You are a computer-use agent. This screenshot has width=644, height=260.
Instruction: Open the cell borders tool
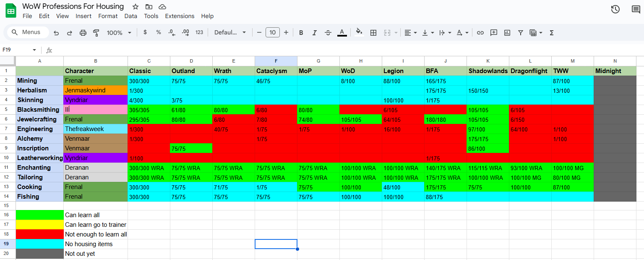click(x=373, y=33)
